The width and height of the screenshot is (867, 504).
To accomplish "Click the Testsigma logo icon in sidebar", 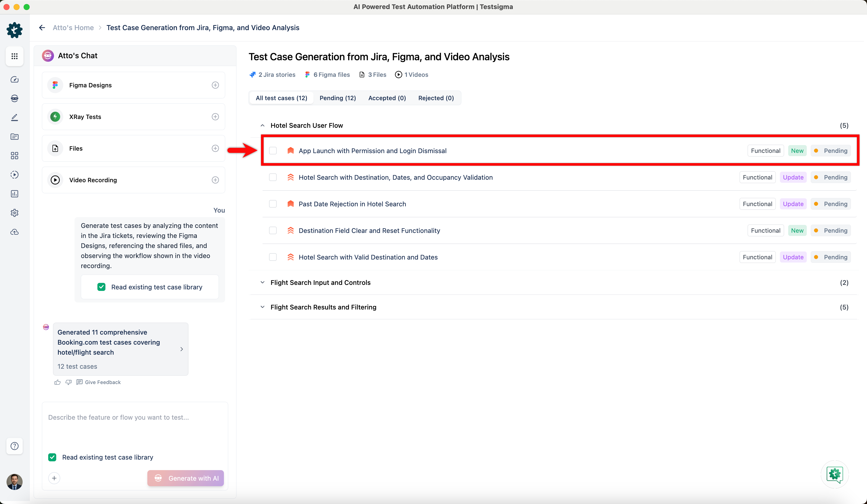I will click(15, 30).
